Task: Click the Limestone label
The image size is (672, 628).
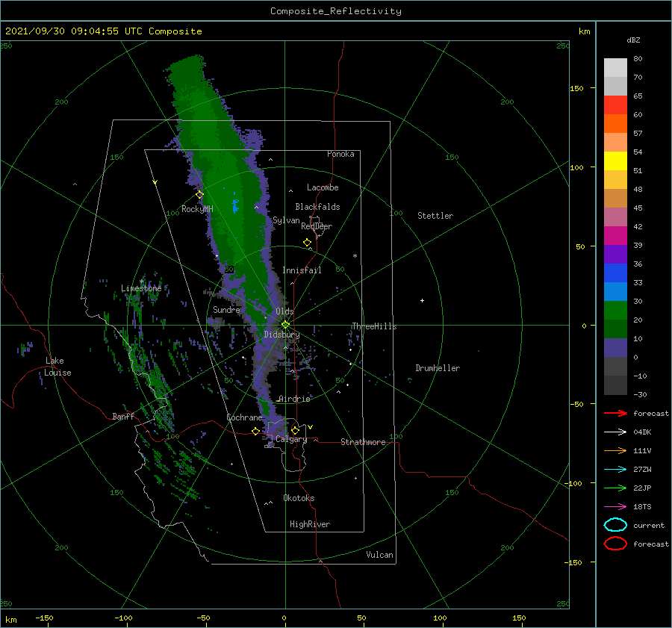Action: 141,288
